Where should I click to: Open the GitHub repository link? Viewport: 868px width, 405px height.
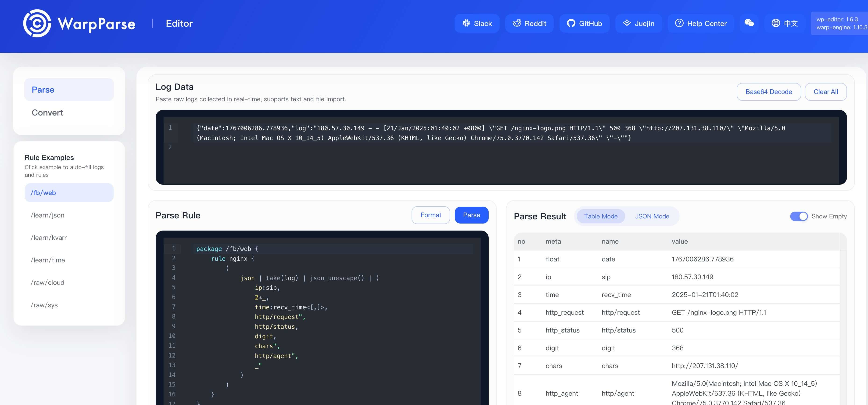[584, 23]
